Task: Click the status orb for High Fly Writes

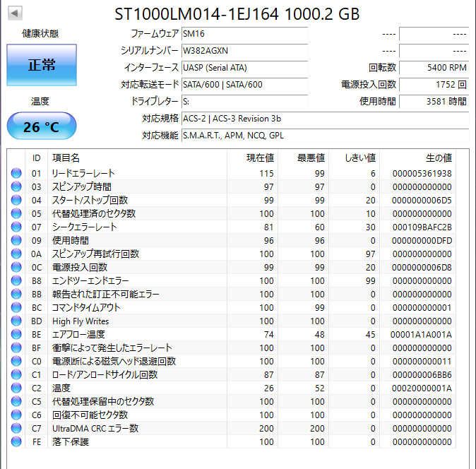Action: [x=16, y=321]
